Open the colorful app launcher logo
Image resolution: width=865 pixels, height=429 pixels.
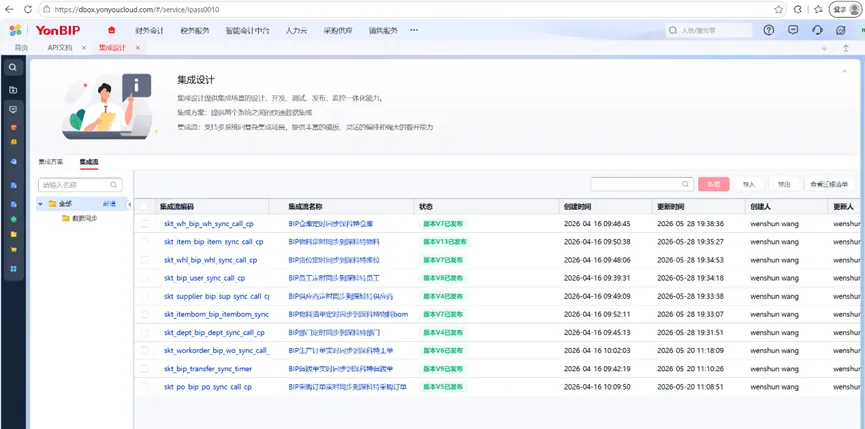point(15,30)
